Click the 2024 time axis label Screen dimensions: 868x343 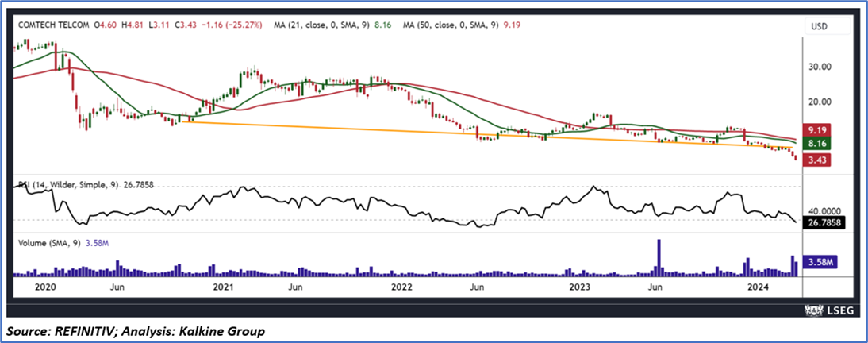[x=756, y=287]
